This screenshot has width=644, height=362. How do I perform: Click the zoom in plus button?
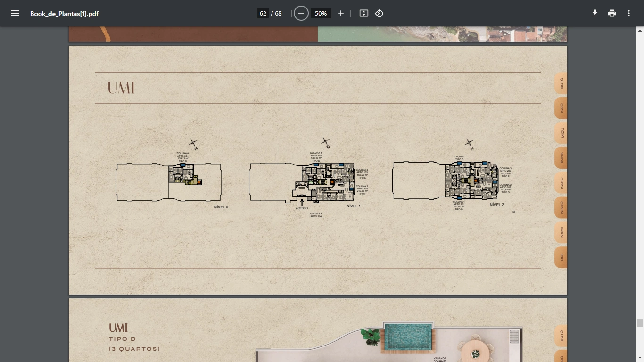[x=341, y=13]
